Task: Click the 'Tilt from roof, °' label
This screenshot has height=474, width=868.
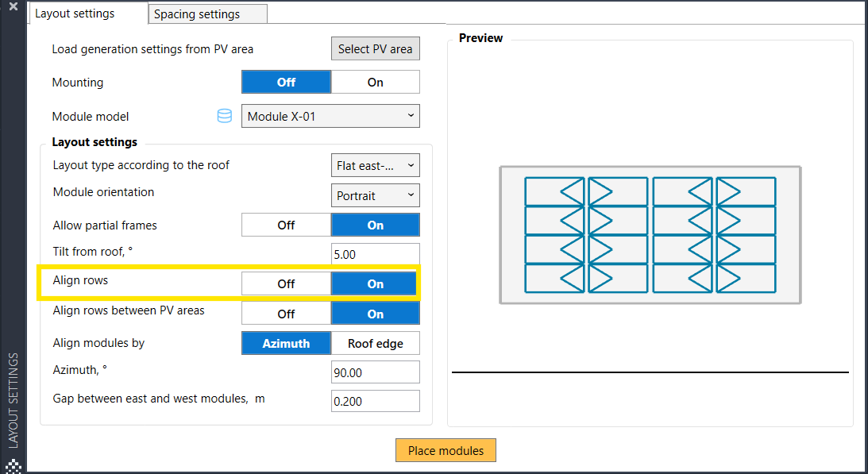Action: (92, 252)
